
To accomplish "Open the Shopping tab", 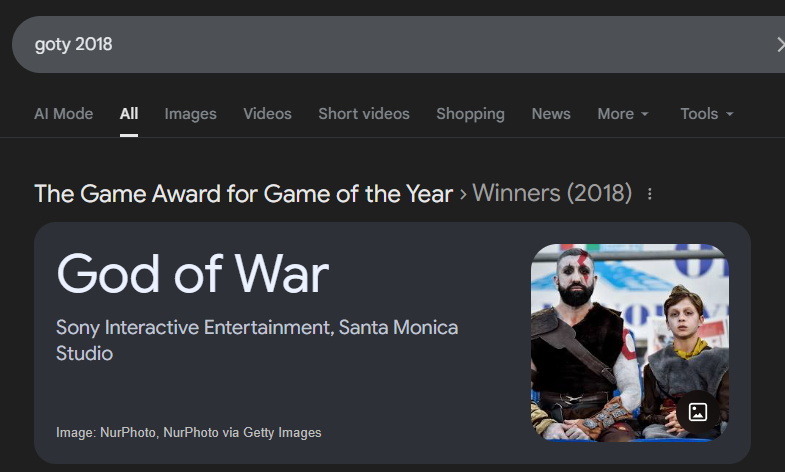I will coord(471,114).
